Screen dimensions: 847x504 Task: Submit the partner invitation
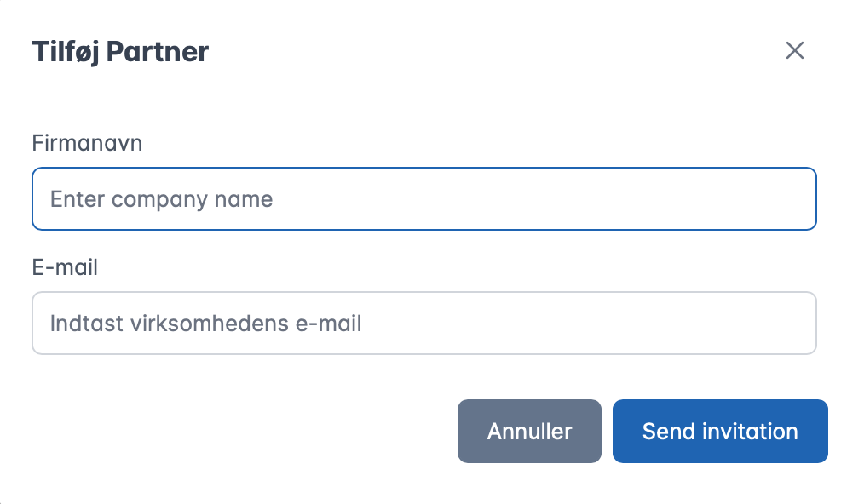click(719, 432)
